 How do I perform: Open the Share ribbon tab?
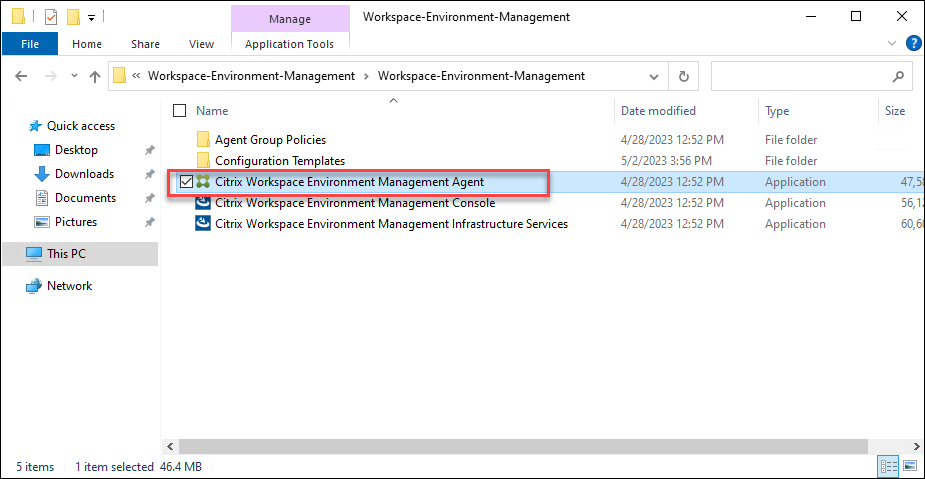(x=145, y=44)
